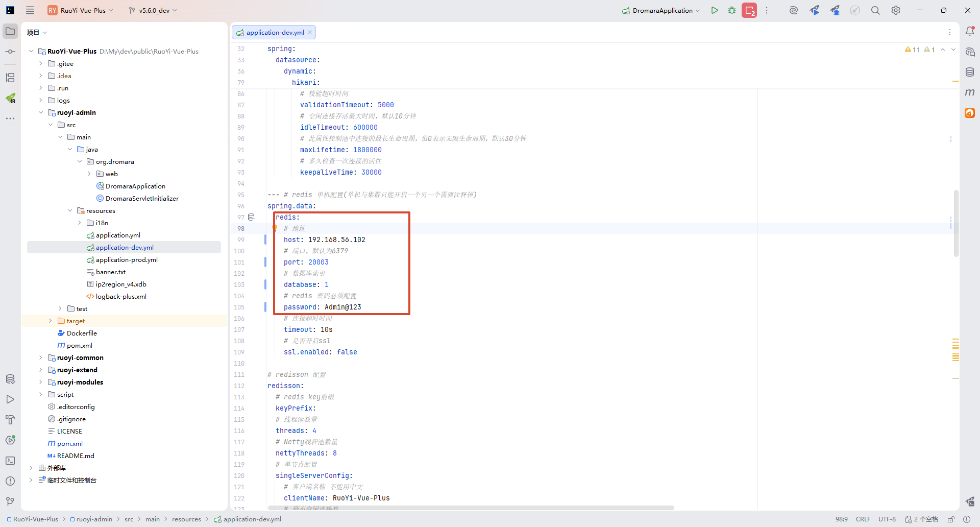Run DromaraApplication with the green play icon

coord(715,10)
